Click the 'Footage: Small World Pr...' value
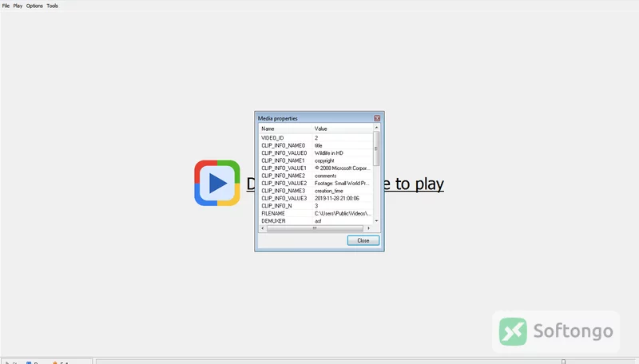The width and height of the screenshot is (639, 364). point(342,184)
